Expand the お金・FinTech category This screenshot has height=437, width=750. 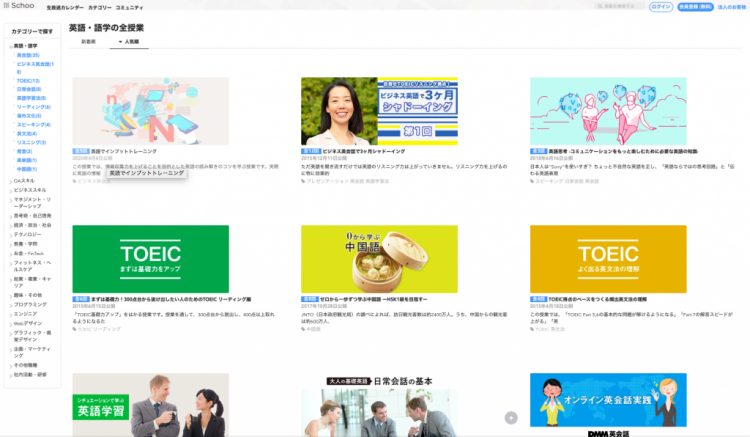click(x=28, y=253)
